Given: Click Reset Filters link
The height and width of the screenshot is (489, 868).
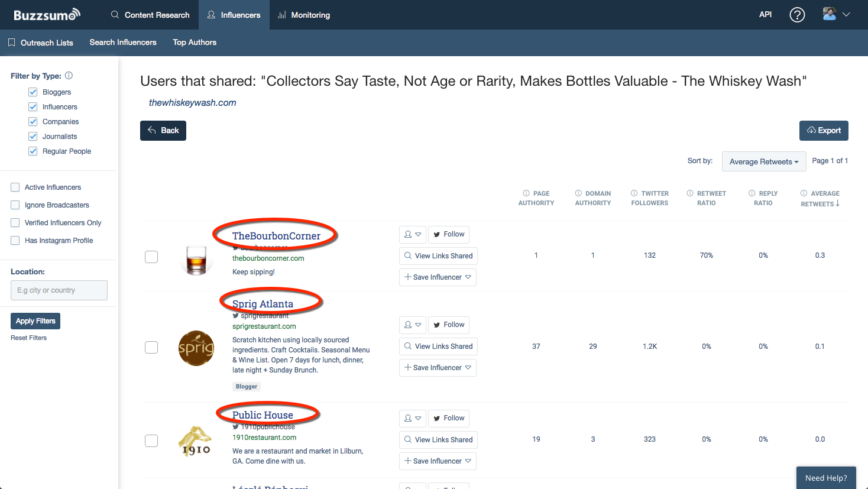Looking at the screenshot, I should point(28,338).
